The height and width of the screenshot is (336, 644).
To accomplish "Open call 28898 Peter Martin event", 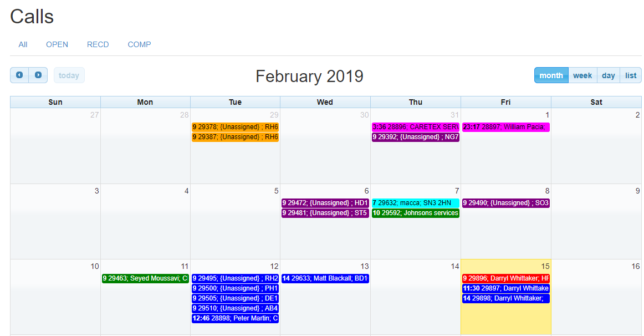I will pyautogui.click(x=235, y=318).
